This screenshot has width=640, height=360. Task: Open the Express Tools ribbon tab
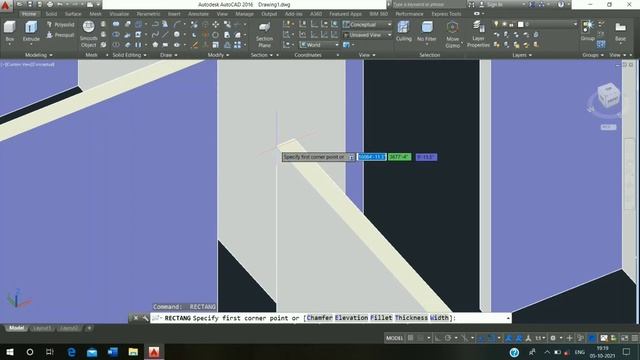coord(446,14)
